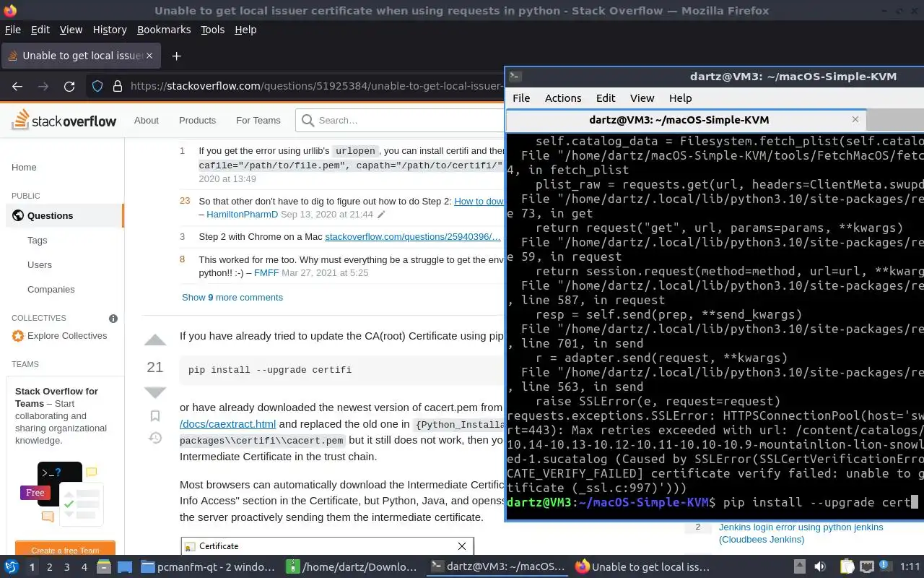924x578 pixels.
Task: Open Firefox Edit menu
Action: [40, 30]
